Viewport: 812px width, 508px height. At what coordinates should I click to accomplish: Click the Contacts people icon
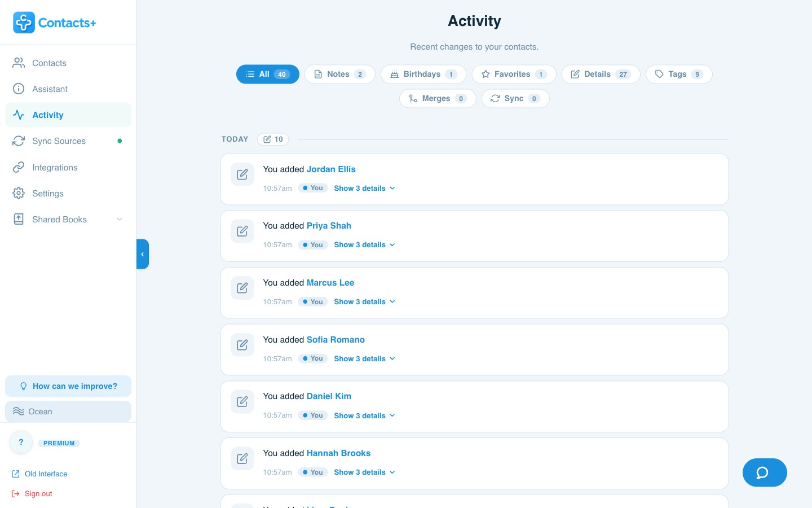point(19,63)
